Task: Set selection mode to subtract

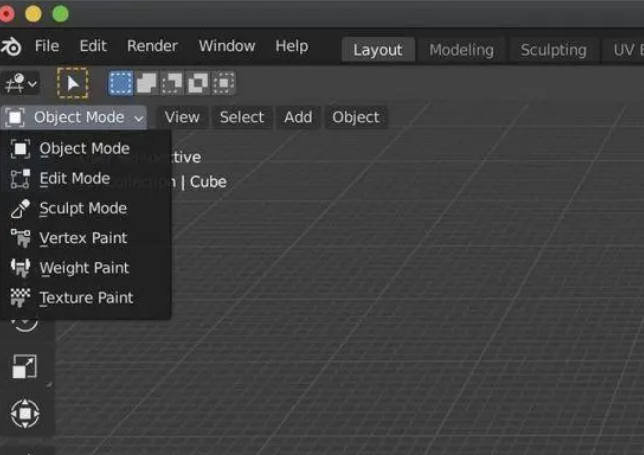Action: click(x=172, y=83)
